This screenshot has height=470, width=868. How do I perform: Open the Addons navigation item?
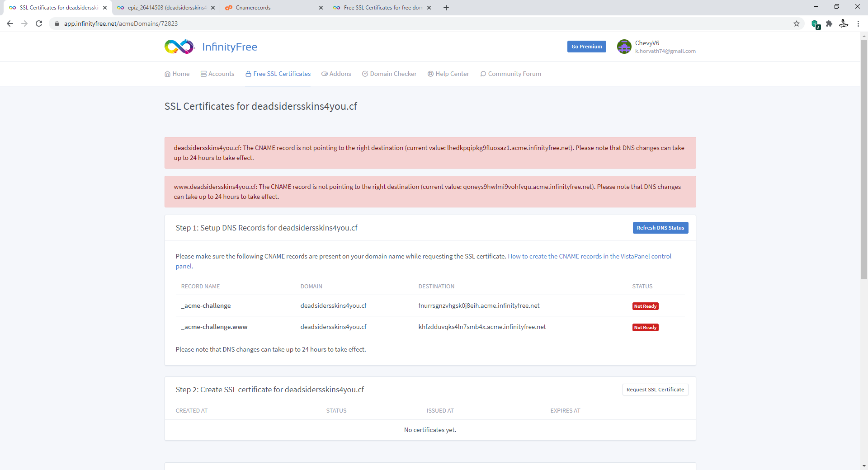coord(336,74)
